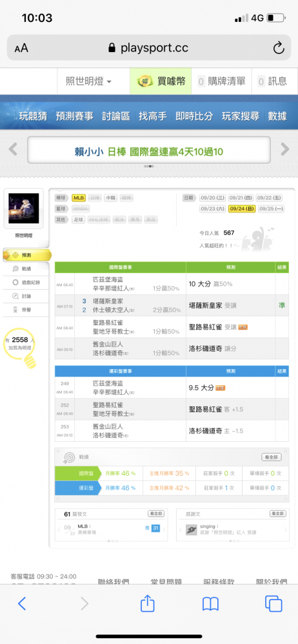This screenshot has height=644, width=298.
Task: Click 聖路易紅雀 客 +1.5 prediction
Action: pos(231,409)
